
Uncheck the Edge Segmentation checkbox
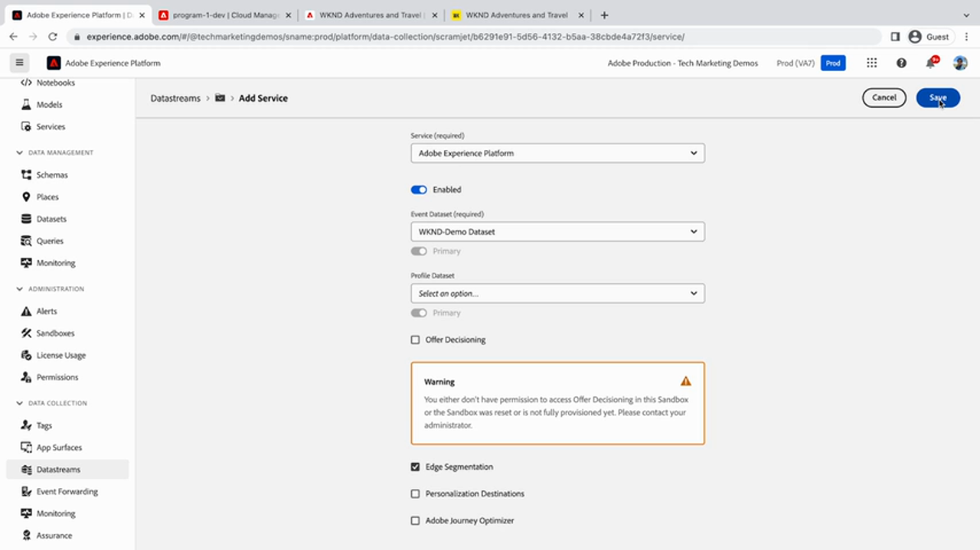coord(416,467)
